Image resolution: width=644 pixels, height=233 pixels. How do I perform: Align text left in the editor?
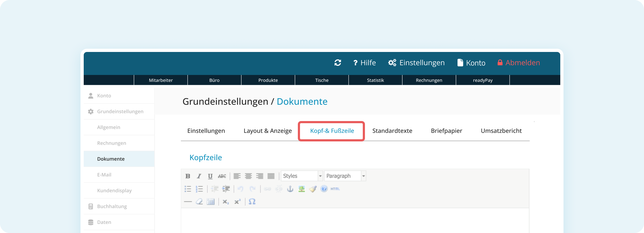click(237, 176)
